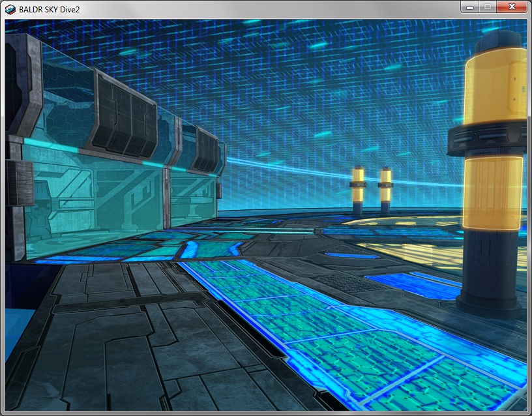Minimize the BALDR SKY Dive2 window

470,7
